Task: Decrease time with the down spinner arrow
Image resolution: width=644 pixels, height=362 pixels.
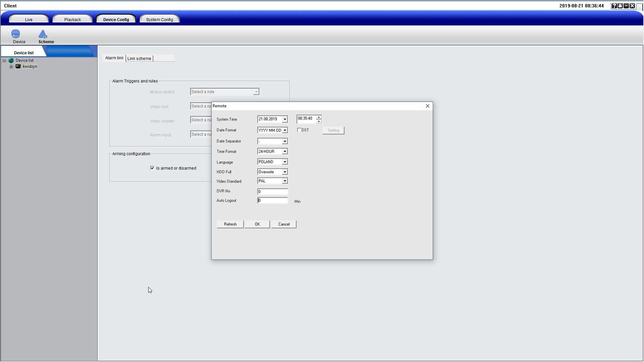Action: click(x=318, y=121)
